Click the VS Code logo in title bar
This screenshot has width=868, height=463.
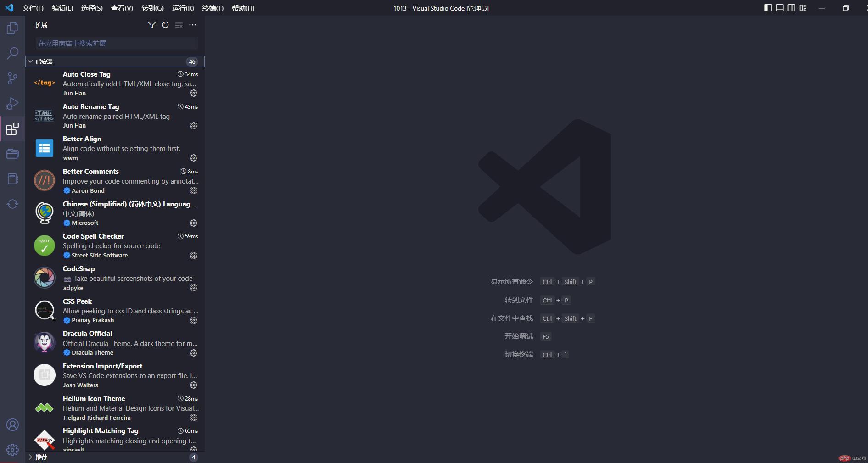(9, 8)
